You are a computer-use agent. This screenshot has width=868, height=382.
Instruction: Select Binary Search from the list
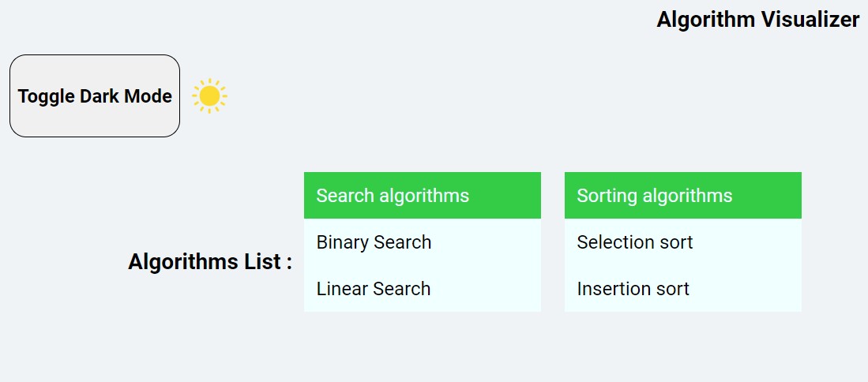[x=423, y=242]
